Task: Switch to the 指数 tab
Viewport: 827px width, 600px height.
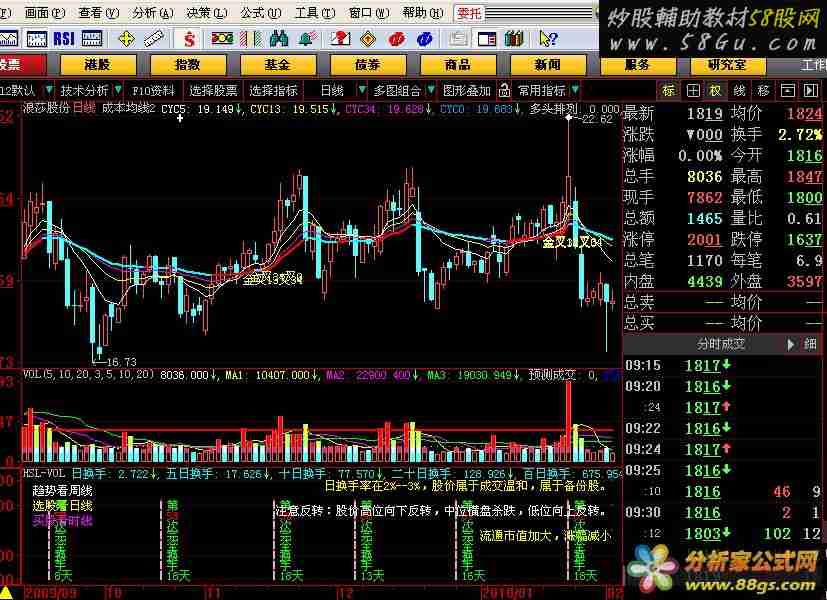Action: [x=188, y=65]
